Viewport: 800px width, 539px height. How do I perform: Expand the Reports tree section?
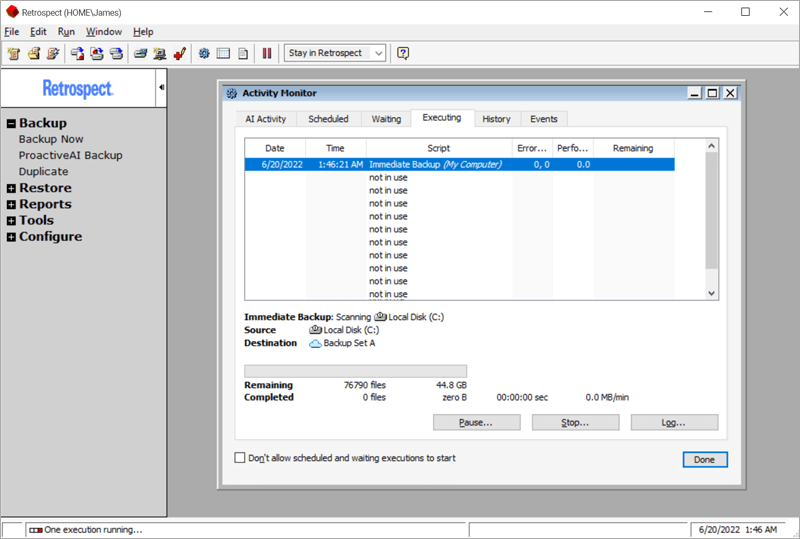[x=11, y=205]
